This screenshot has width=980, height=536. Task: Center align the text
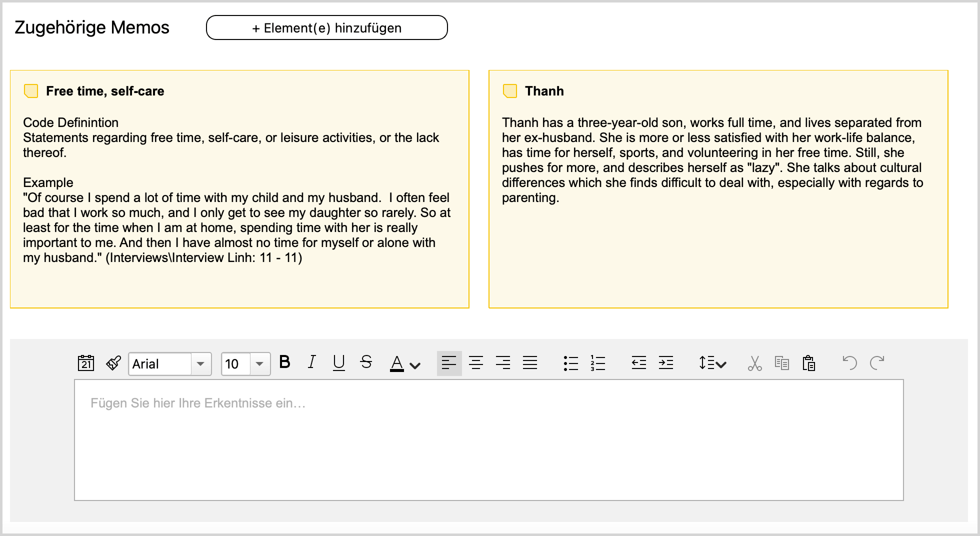(476, 363)
